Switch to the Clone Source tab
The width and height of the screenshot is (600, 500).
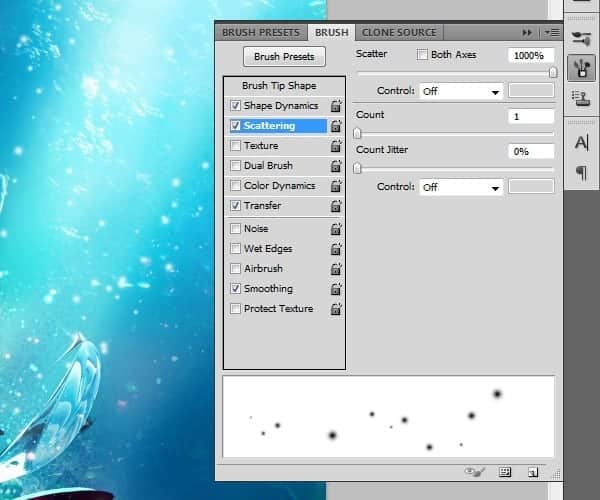coord(399,33)
